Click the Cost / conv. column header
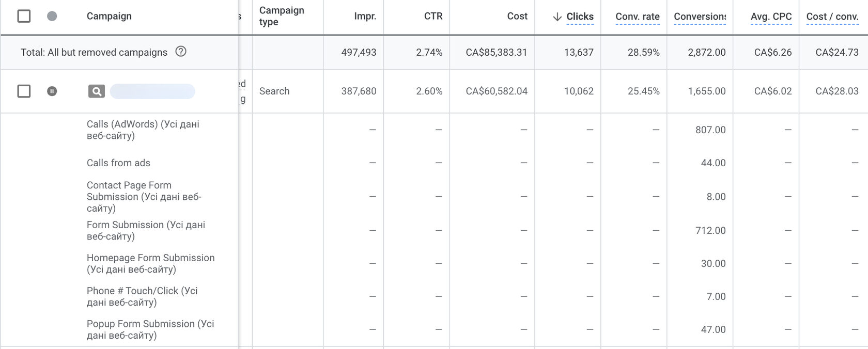 click(832, 17)
